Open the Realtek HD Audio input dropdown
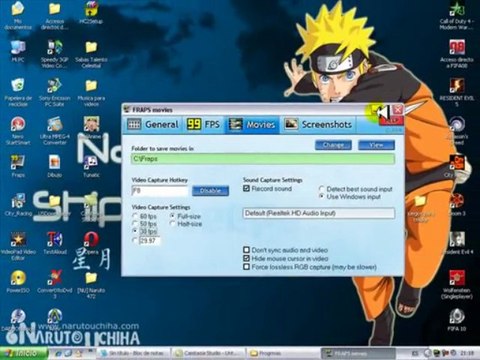The width and height of the screenshot is (480, 360). (x=319, y=213)
